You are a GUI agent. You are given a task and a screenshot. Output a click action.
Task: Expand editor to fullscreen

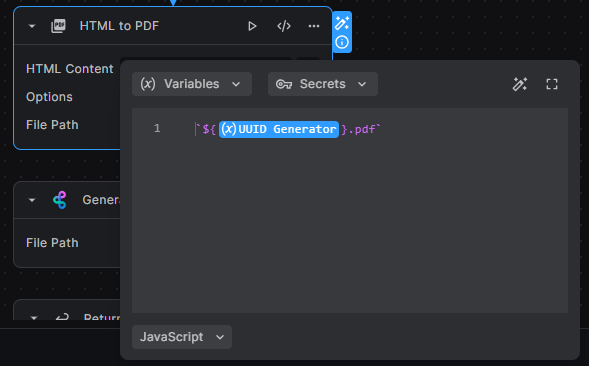pos(551,84)
